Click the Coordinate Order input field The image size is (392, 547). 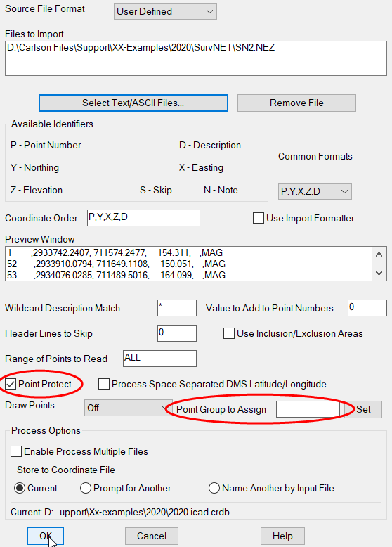[143, 218]
